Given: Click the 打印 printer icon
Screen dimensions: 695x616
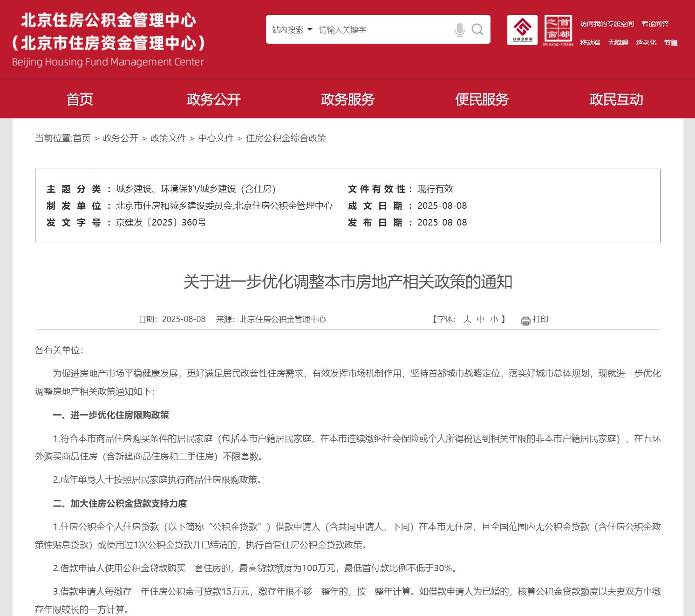Looking at the screenshot, I should point(525,320).
